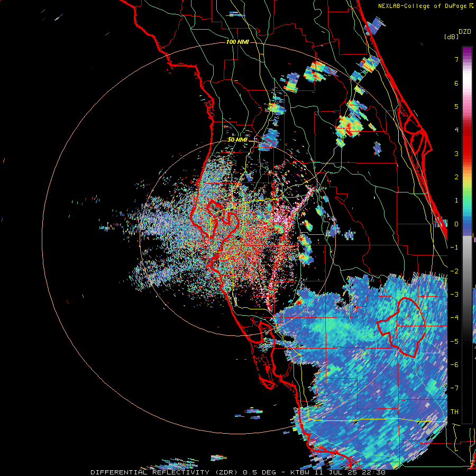
Task: Click the -5 value on the color scale
Action: click(x=454, y=341)
